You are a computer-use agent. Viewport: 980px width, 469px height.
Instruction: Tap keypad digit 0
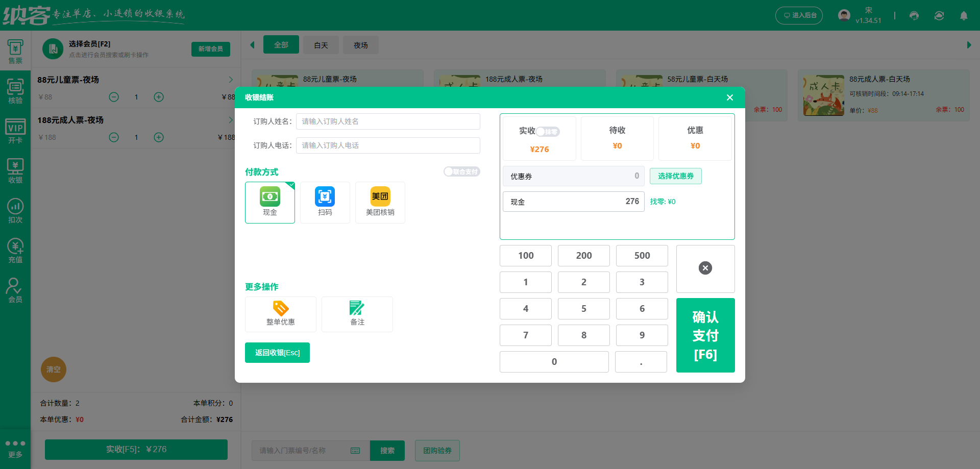[554, 362]
